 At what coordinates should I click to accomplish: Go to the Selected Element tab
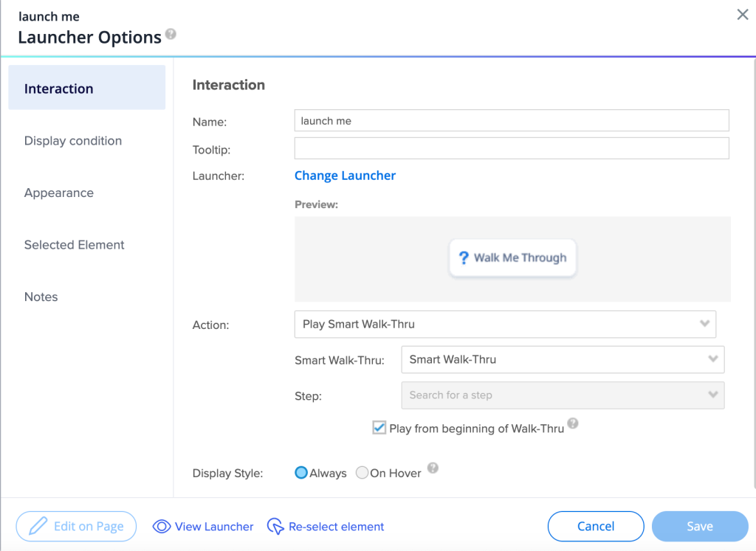click(x=75, y=245)
